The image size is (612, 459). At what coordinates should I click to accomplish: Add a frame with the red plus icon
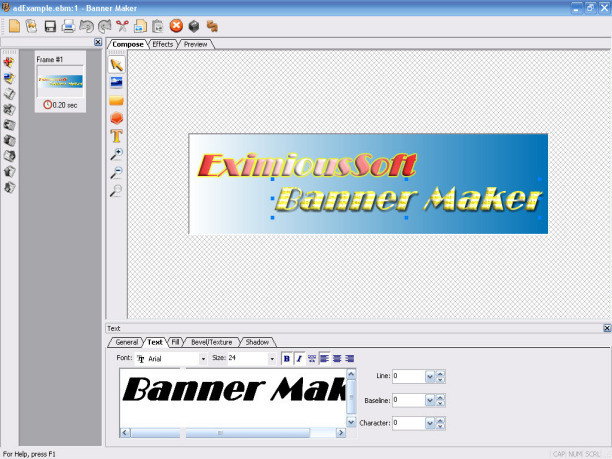pyautogui.click(x=9, y=62)
